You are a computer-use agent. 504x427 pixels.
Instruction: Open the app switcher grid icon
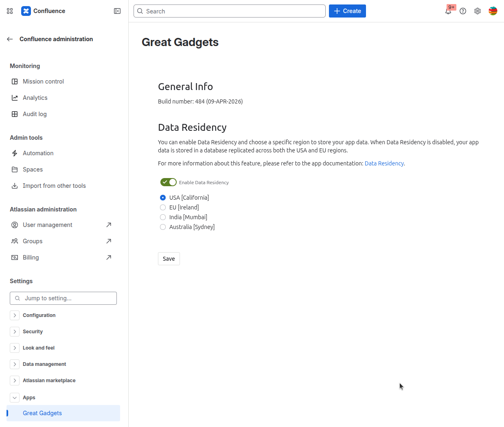tap(10, 11)
